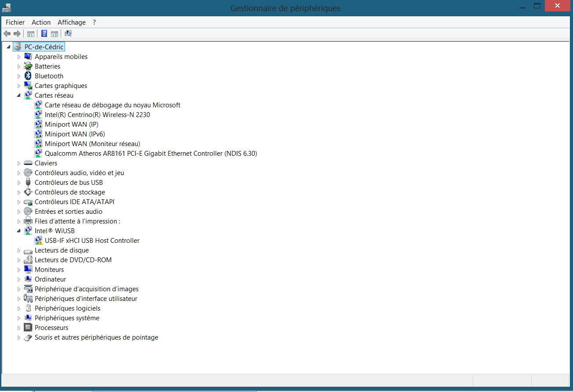Select Miniport WAN (Moniteur réseau) entry

(x=92, y=143)
